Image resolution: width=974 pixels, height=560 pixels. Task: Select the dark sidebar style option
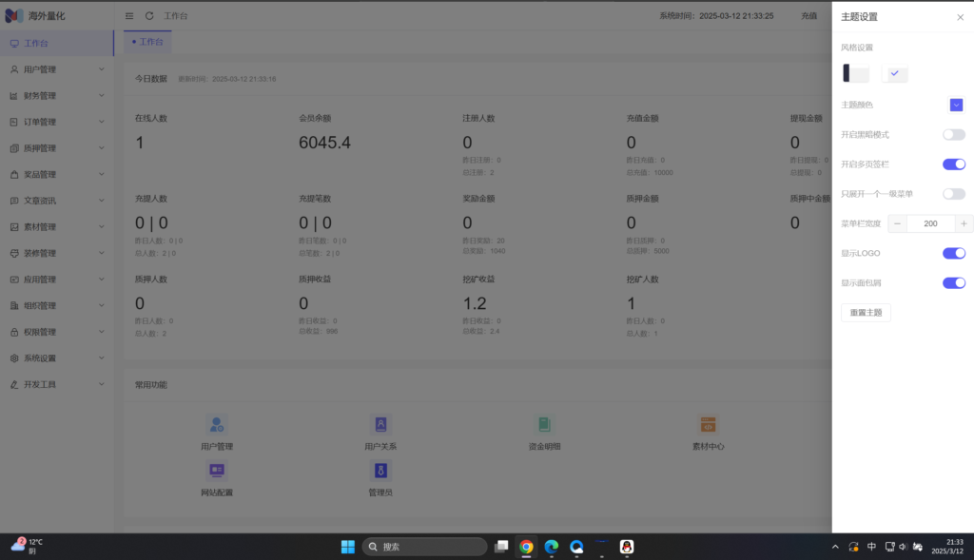(x=855, y=73)
